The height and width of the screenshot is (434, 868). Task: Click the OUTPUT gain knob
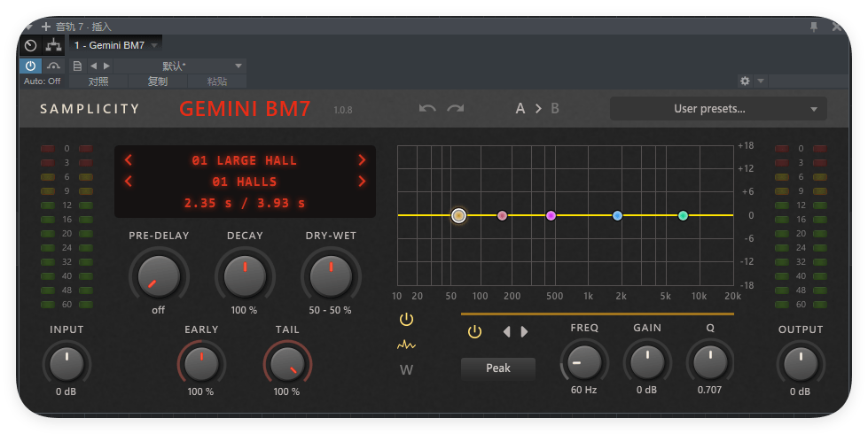(x=801, y=364)
